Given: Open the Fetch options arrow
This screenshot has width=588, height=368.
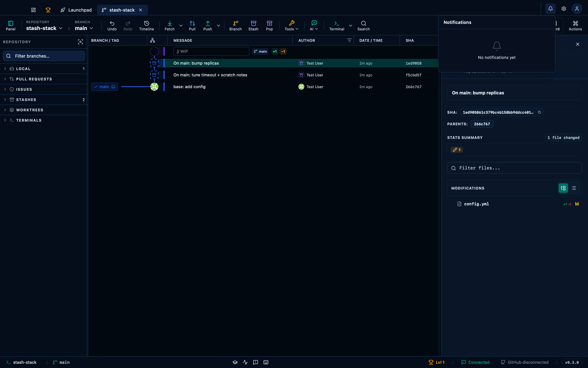Looking at the screenshot, I should point(181,26).
